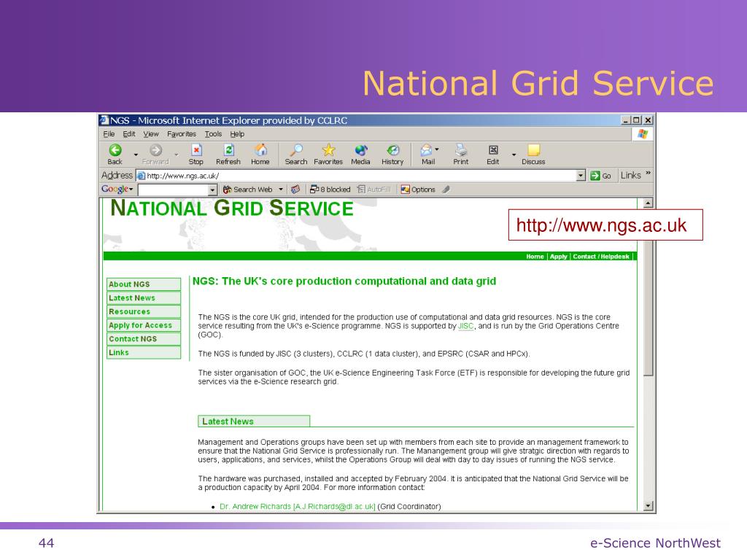Expand the Forward button dropdown arrow
747x560 pixels.
coord(177,155)
